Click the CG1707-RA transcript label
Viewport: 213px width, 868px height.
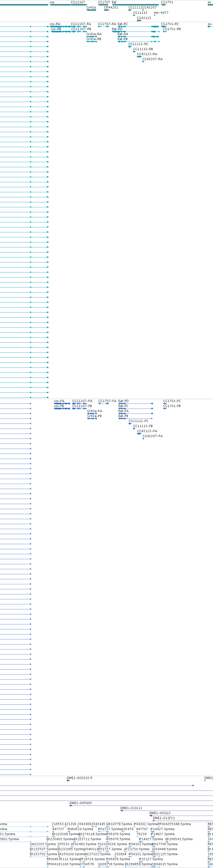(x=107, y=24)
